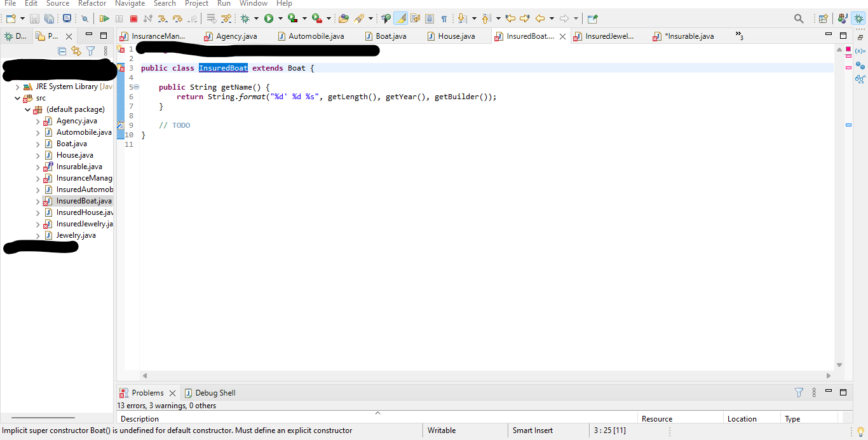868x440 pixels.
Task: Collapse the src folder
Action: 18,97
